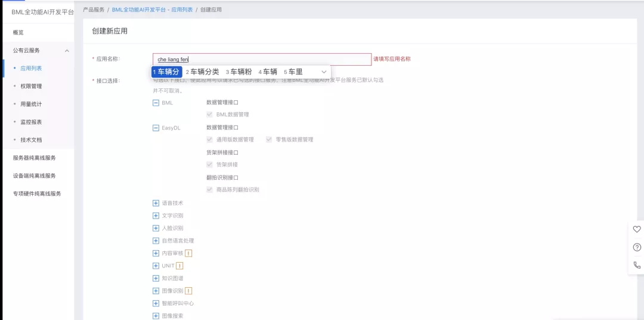
Task: Click BML全功能AI开发平台 - 应用列表 breadcrumb link
Action: click(x=153, y=10)
